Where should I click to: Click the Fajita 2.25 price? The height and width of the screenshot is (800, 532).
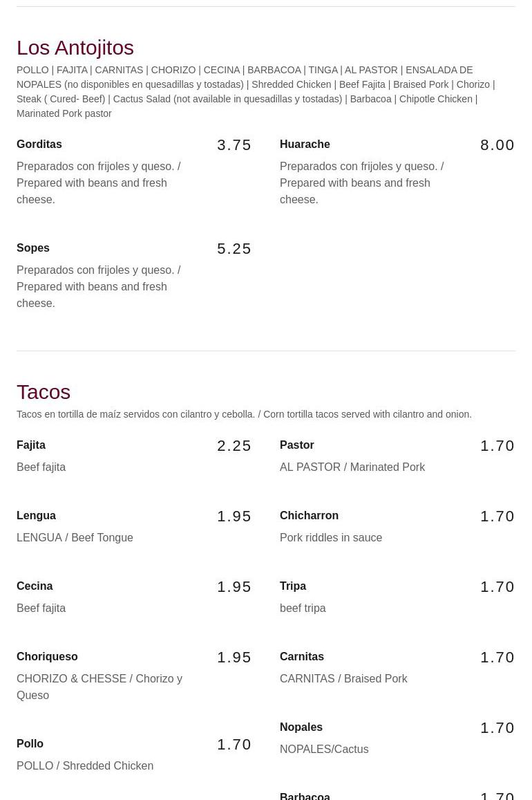tap(234, 446)
